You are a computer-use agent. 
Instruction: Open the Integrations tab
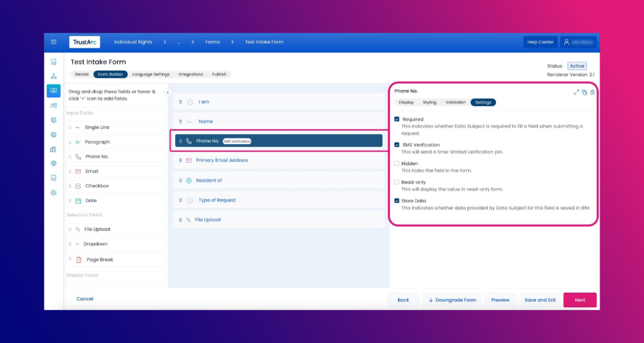click(191, 74)
